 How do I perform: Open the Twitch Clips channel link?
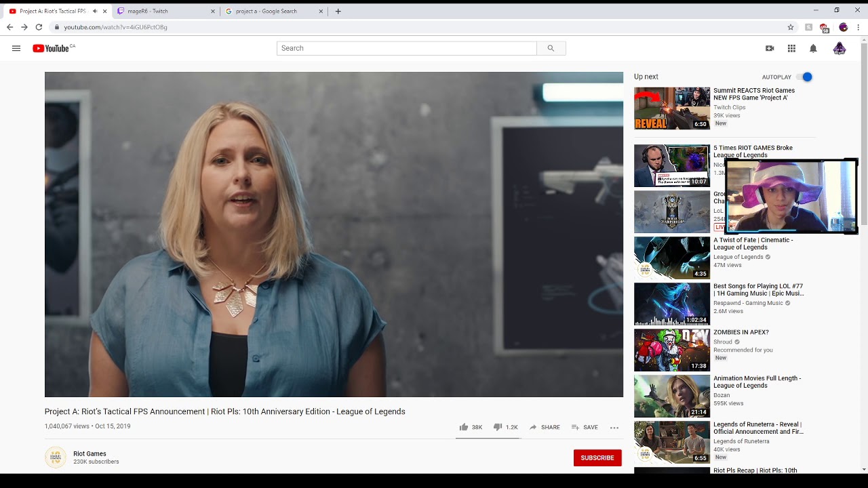tap(730, 107)
